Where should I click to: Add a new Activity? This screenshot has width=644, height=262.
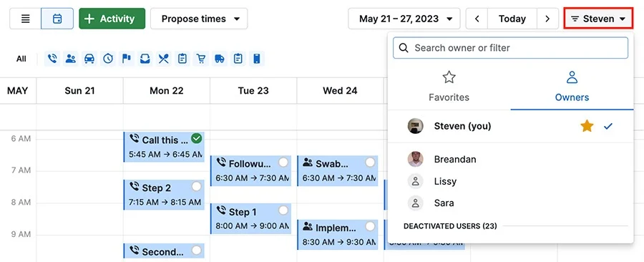(112, 19)
